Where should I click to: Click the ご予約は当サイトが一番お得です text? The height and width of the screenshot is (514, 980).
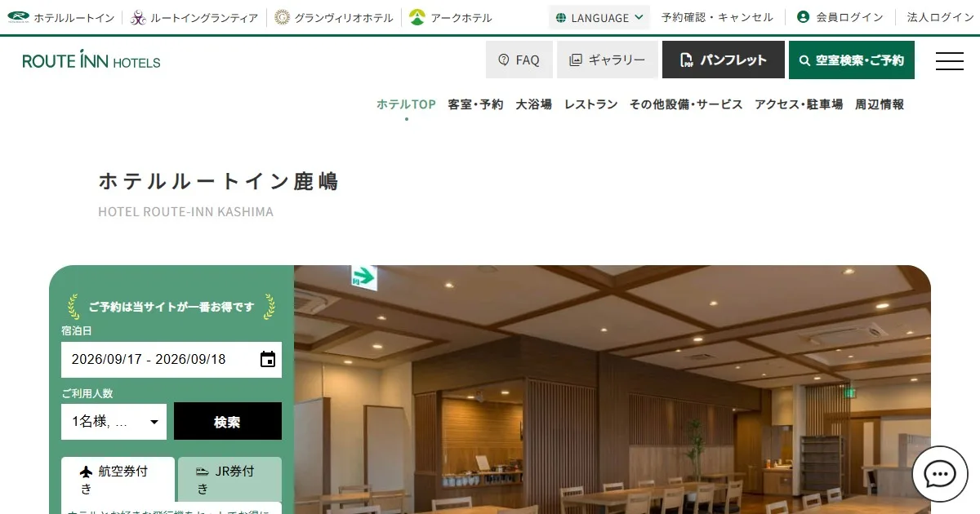(171, 307)
